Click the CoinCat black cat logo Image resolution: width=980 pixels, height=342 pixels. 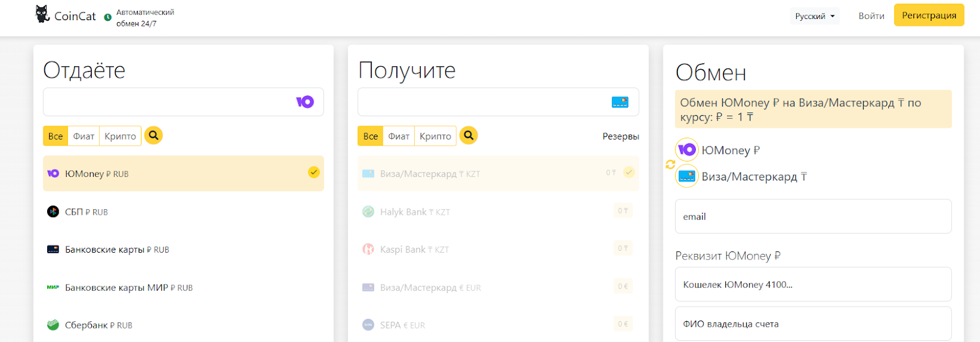[42, 14]
